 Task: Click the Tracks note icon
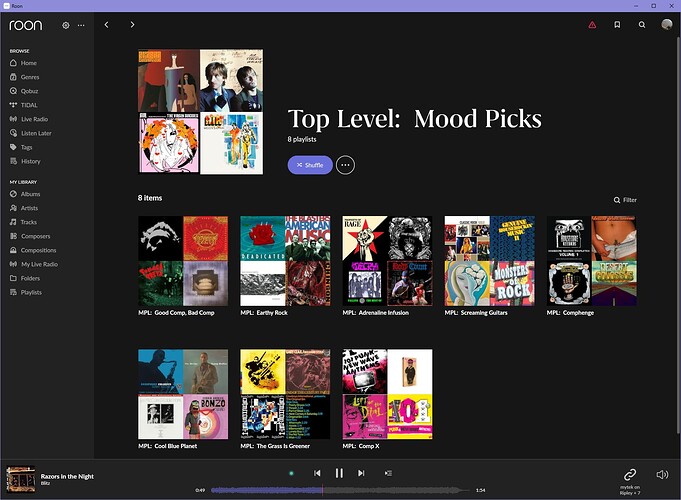tap(13, 222)
